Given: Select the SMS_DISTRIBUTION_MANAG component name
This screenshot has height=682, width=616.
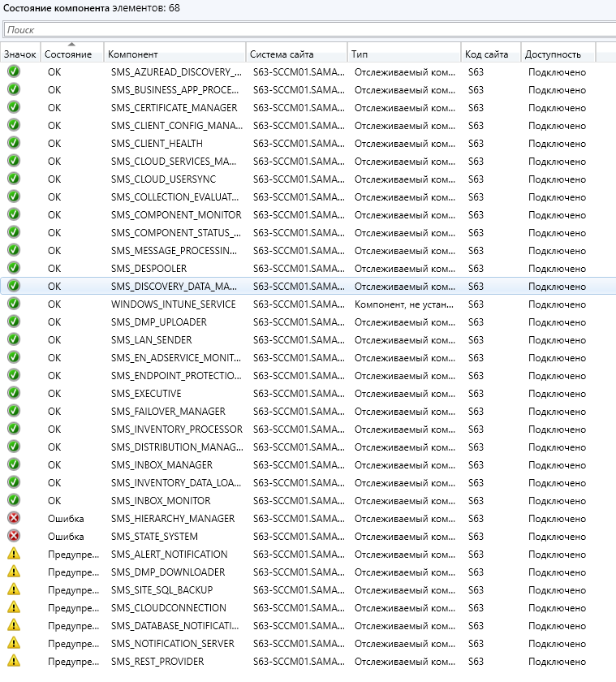Looking at the screenshot, I should click(x=177, y=447).
